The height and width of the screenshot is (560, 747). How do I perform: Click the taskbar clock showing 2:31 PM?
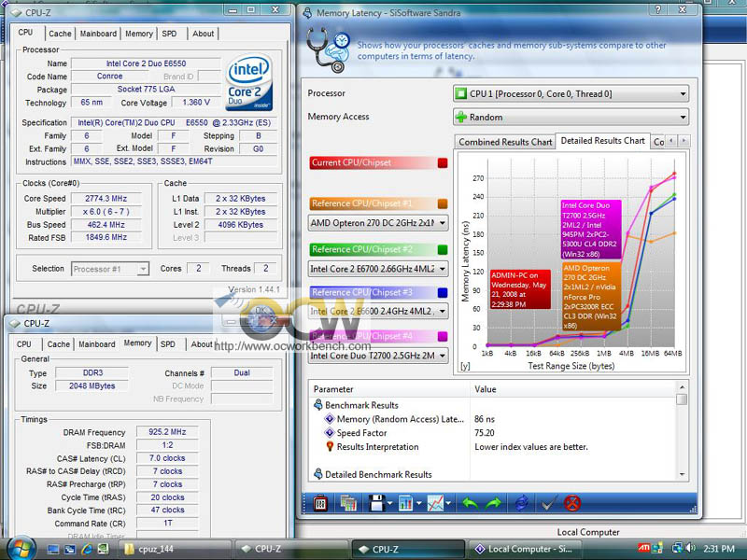tap(718, 549)
